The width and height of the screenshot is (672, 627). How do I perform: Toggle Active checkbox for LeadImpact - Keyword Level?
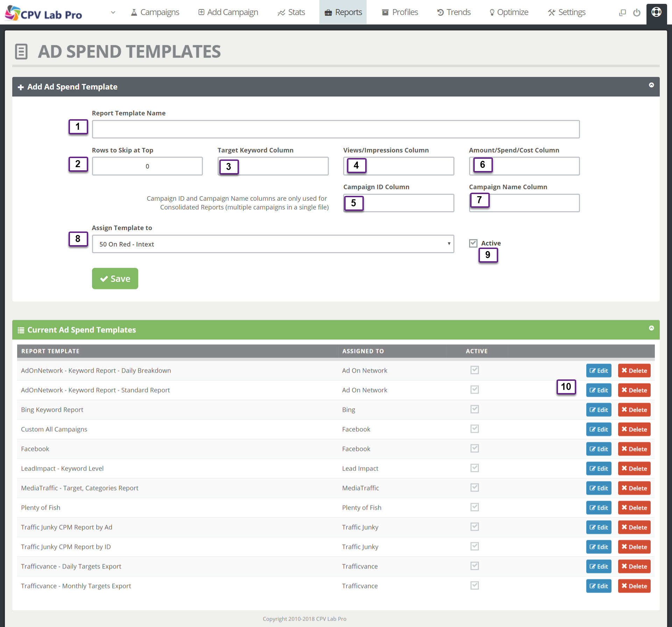475,468
